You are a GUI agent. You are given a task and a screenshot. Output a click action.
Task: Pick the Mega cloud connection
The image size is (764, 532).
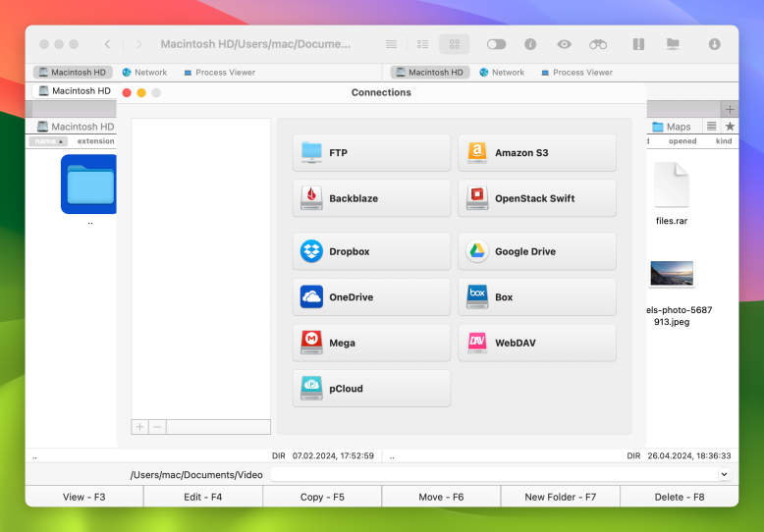click(371, 343)
